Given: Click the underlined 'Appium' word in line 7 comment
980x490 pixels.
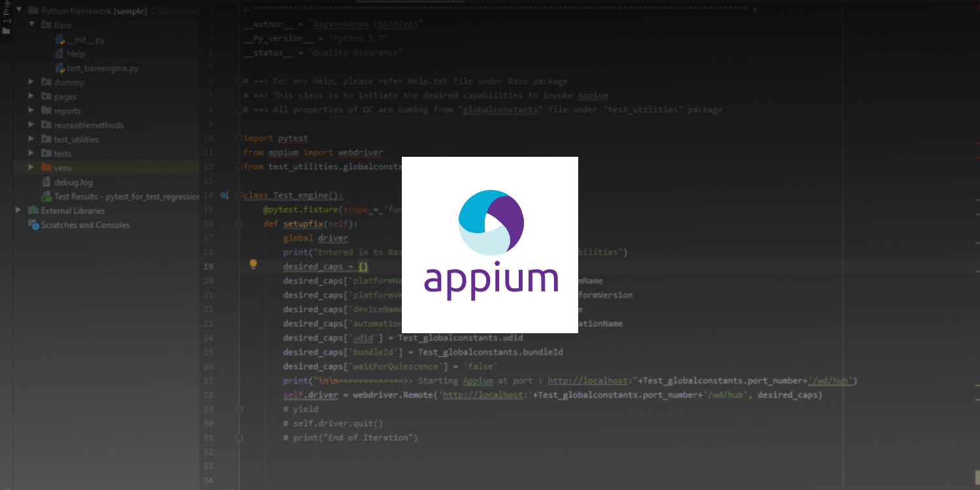Looking at the screenshot, I should 593,95.
